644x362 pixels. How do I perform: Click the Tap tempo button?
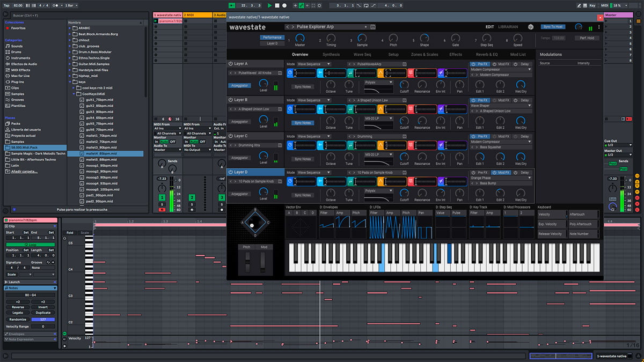pos(6,5)
